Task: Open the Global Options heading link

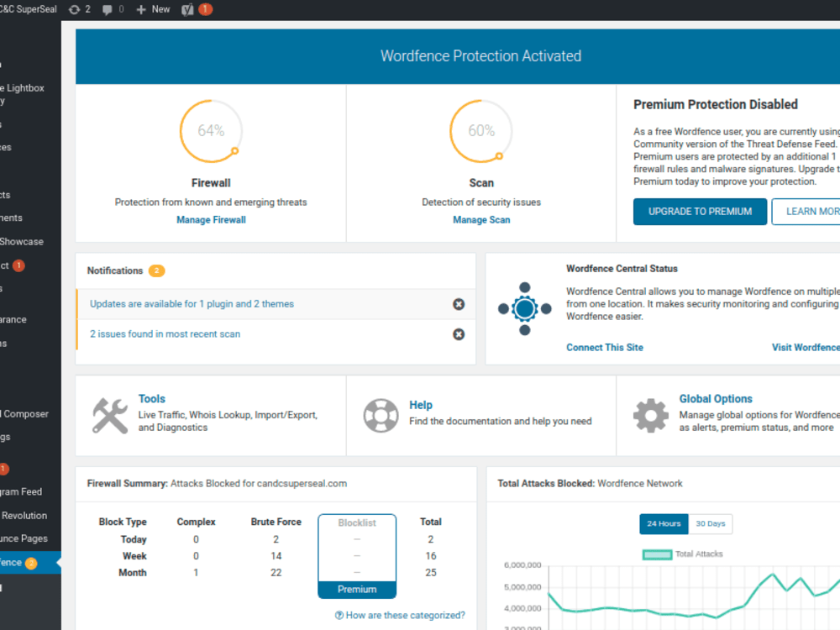Action: click(716, 398)
